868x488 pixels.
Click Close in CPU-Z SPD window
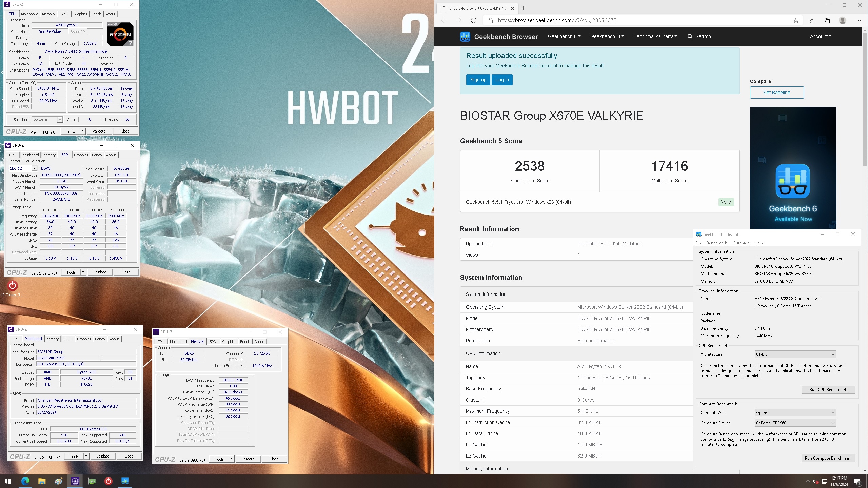pos(126,272)
